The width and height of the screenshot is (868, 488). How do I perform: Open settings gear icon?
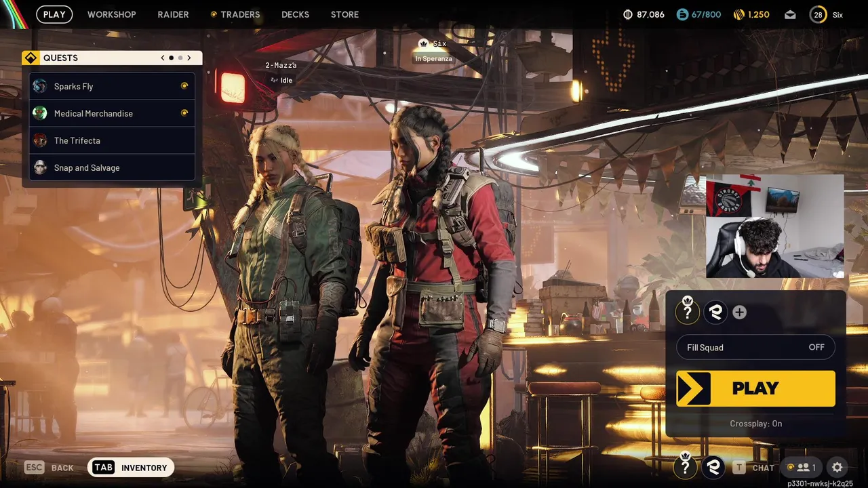click(x=837, y=467)
